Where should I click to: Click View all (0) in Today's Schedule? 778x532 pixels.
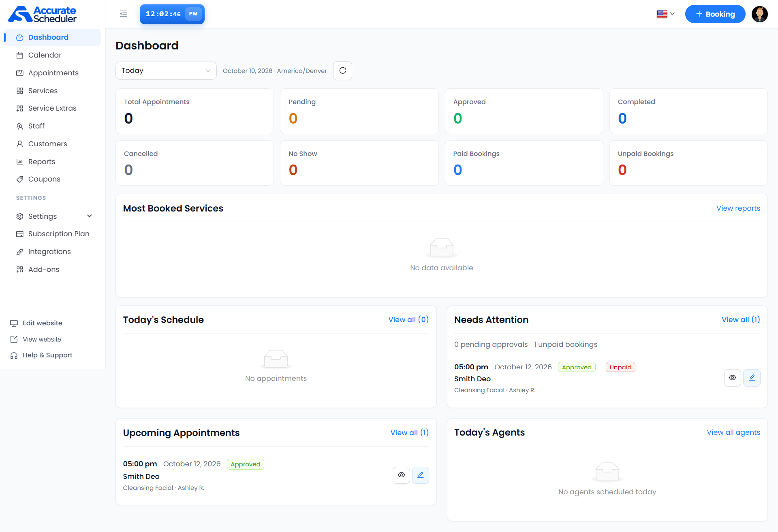point(408,320)
